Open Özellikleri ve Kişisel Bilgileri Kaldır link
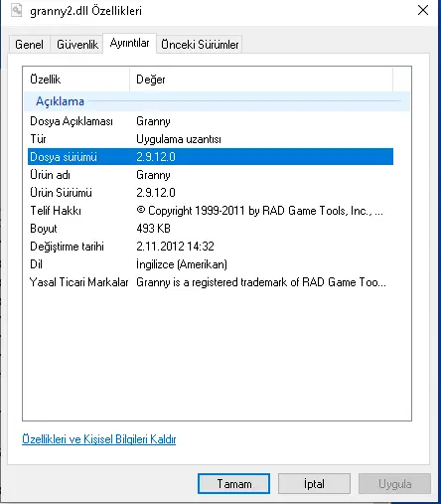441x504 pixels. coord(98,439)
